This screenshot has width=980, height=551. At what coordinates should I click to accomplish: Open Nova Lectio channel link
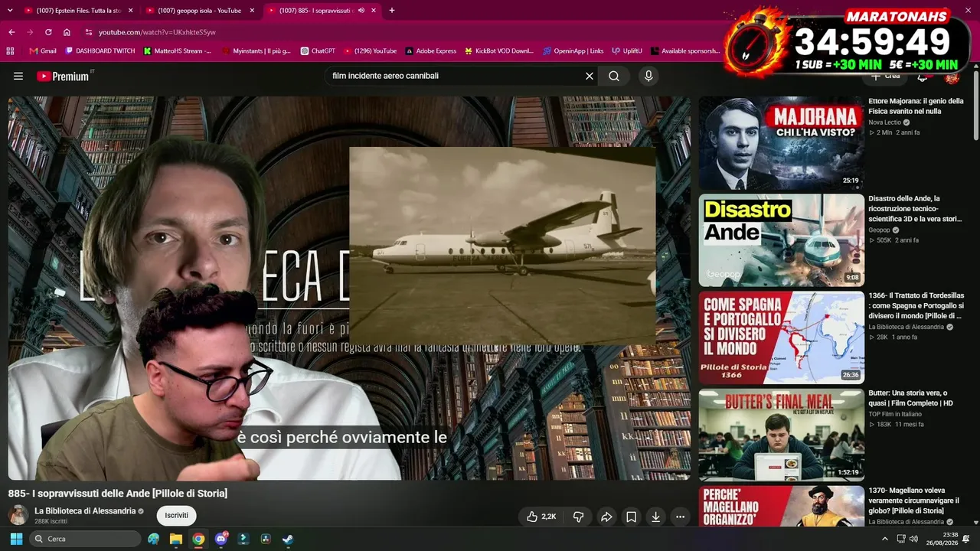(885, 122)
